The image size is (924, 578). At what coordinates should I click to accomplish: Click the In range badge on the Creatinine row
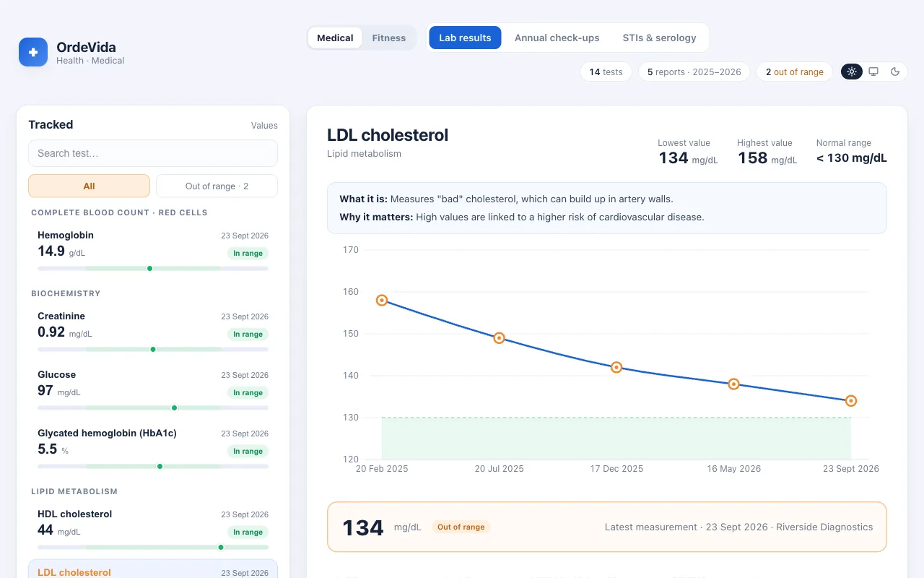point(248,335)
